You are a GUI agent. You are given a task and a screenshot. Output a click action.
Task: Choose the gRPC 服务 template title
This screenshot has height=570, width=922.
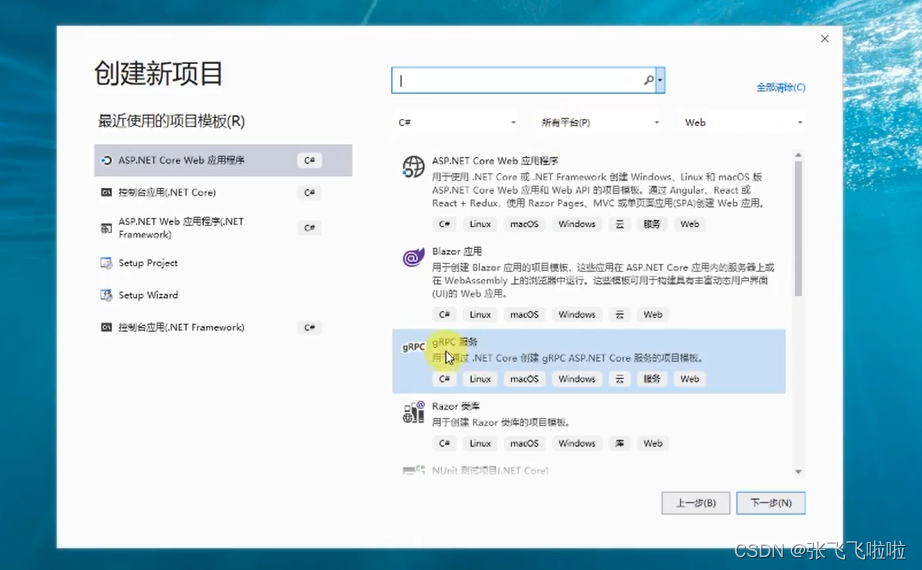[454, 342]
